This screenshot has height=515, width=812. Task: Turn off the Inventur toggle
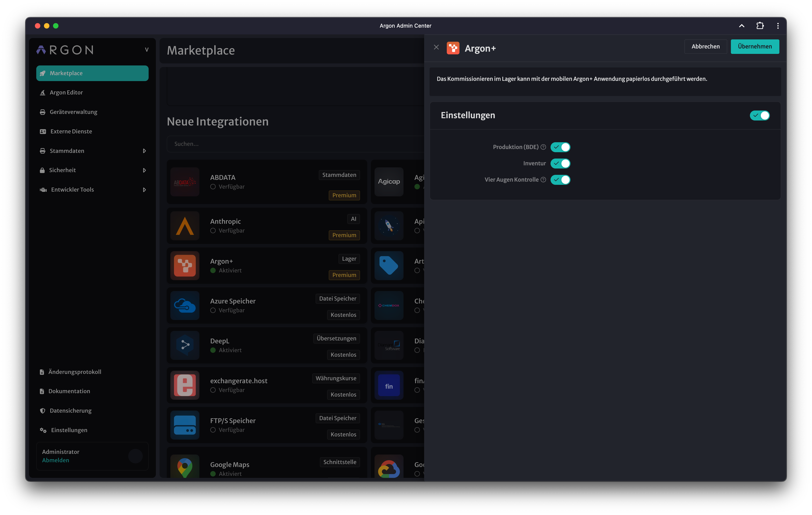coord(560,164)
